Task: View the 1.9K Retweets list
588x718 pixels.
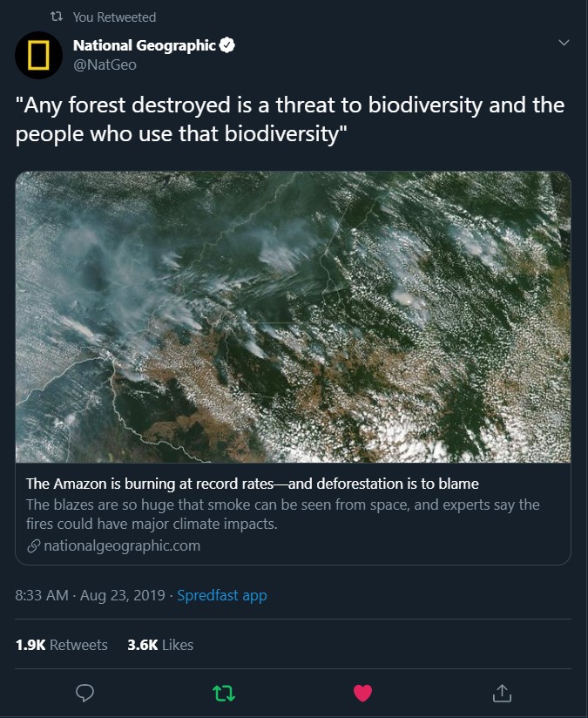Action: pyautogui.click(x=62, y=645)
